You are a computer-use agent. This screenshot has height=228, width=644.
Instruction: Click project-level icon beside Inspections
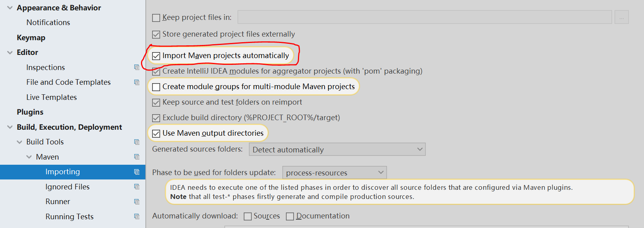137,67
